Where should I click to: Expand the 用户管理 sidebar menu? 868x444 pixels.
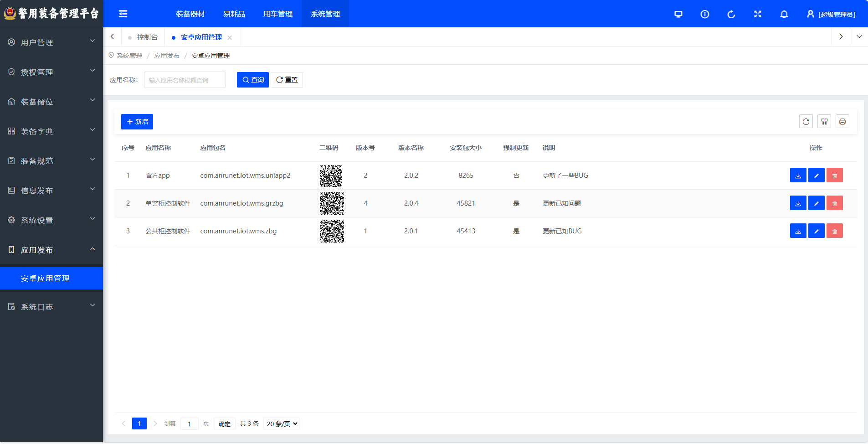click(x=51, y=42)
